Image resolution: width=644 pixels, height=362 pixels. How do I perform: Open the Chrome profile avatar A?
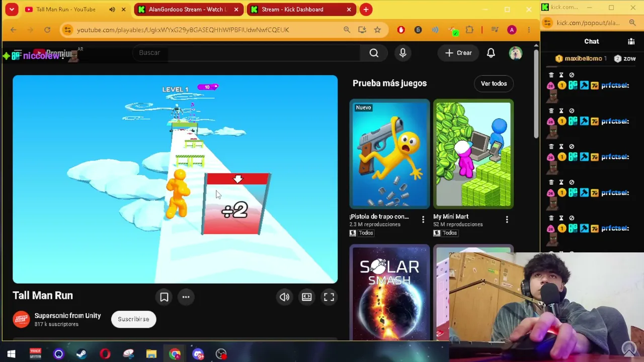(512, 30)
